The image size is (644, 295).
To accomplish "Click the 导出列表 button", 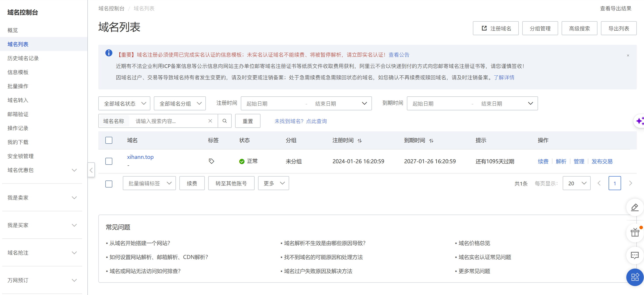I will (618, 28).
